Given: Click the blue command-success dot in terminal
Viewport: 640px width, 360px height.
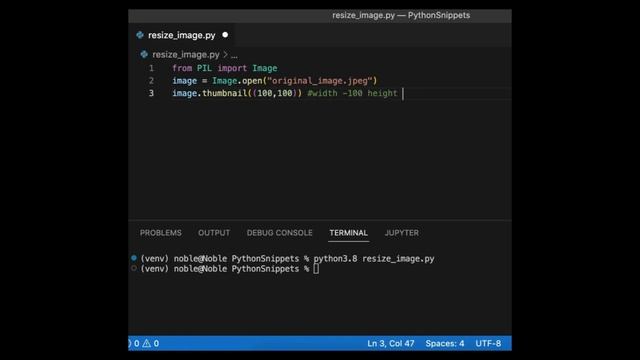Looking at the screenshot, I should [133, 258].
